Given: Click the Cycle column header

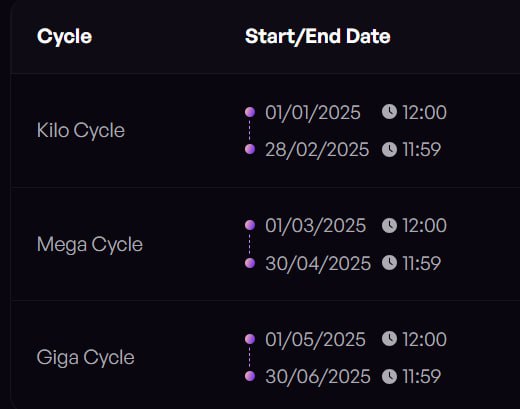Looking at the screenshot, I should [x=64, y=36].
